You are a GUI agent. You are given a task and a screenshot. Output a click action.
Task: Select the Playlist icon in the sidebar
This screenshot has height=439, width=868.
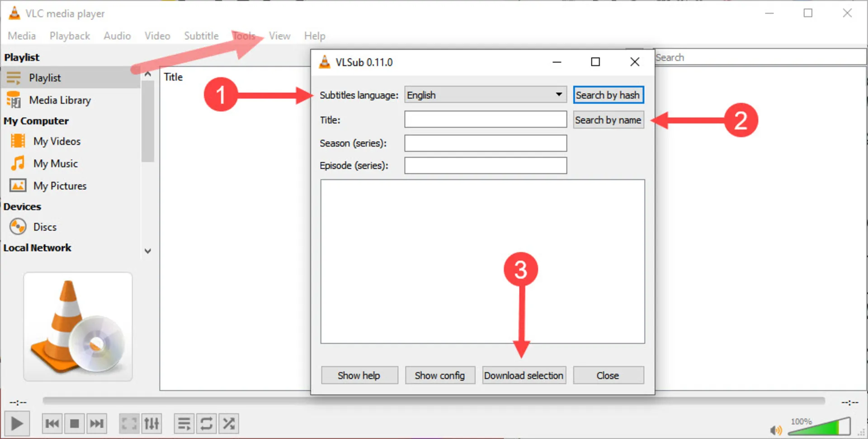pos(14,77)
